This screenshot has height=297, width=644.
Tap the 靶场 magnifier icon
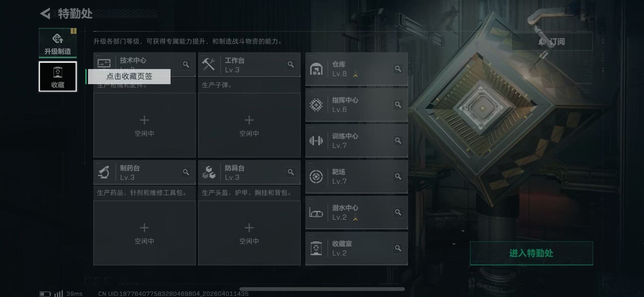398,176
